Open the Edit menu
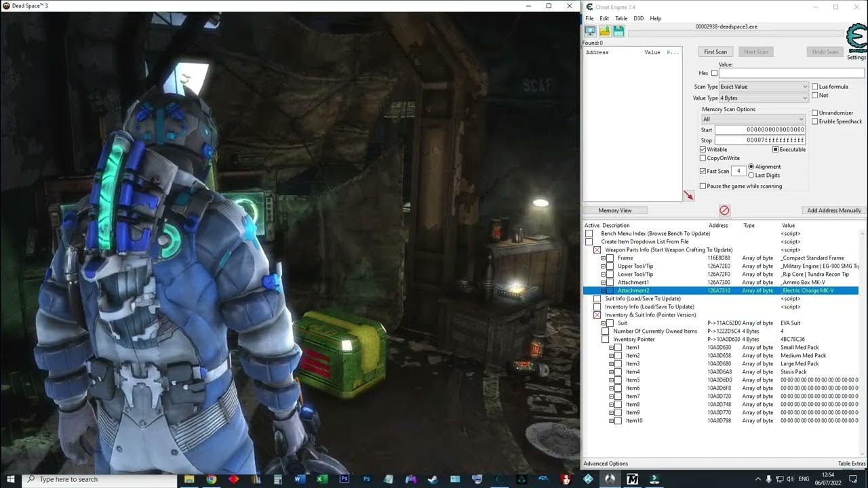 click(x=604, y=18)
